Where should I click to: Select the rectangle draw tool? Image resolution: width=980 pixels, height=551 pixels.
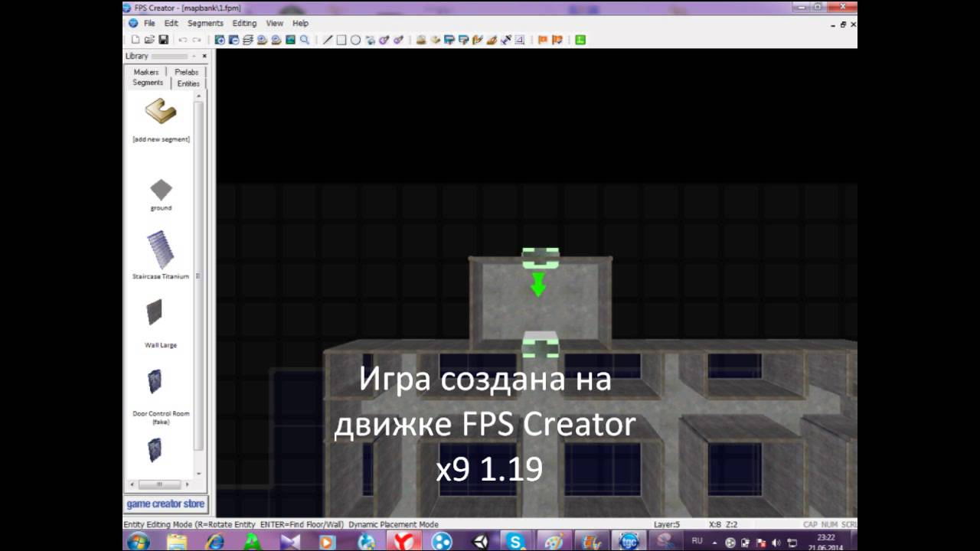(x=341, y=40)
